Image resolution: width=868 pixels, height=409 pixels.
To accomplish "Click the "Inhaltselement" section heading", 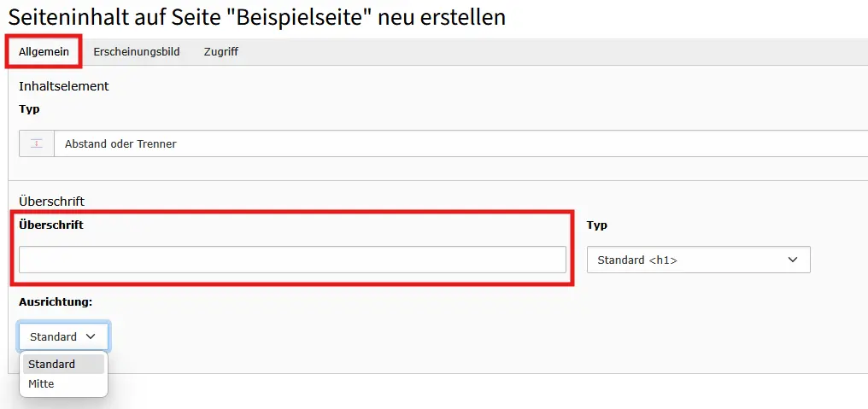I will pyautogui.click(x=64, y=86).
